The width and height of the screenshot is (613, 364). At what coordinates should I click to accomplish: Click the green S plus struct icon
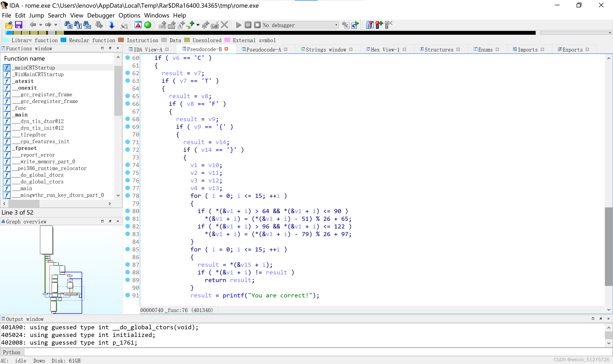pyautogui.click(x=190, y=25)
